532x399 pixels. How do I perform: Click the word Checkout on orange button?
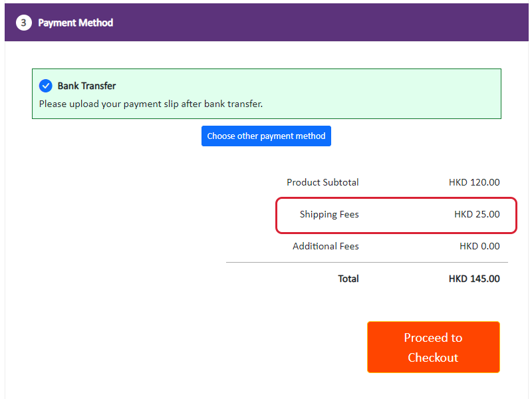tap(433, 358)
